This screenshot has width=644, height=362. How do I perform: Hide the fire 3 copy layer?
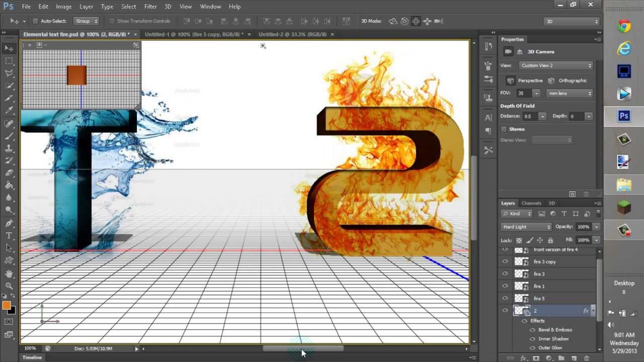tap(505, 261)
